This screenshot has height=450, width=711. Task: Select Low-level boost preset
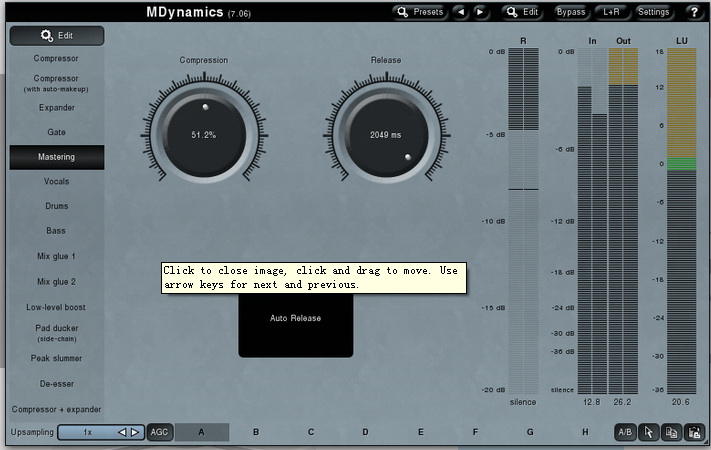click(56, 307)
